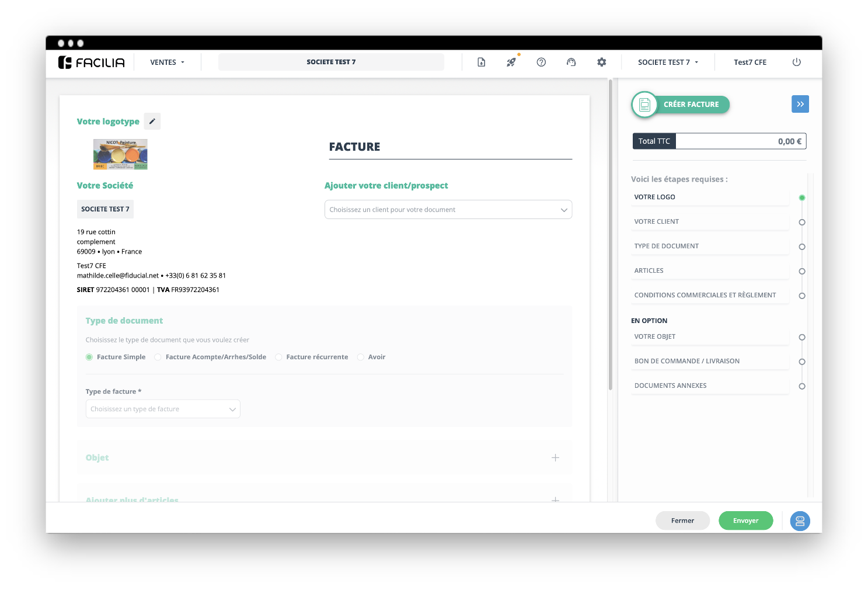Open the document download icon in header
The image size is (868, 590).
pyautogui.click(x=481, y=63)
